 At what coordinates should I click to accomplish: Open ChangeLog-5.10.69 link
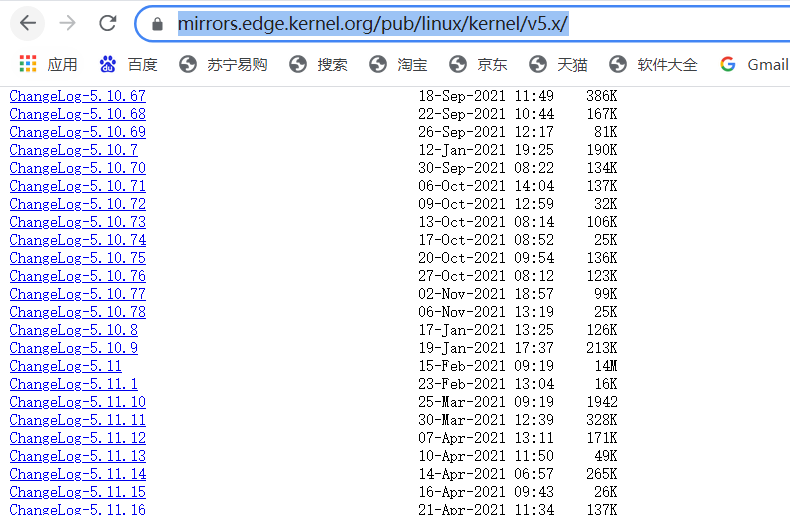78,132
